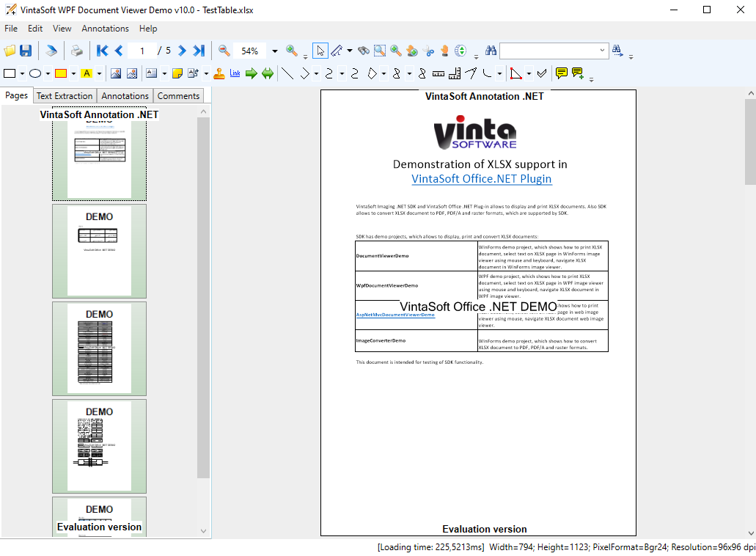Add a sticky note annotation
The height and width of the screenshot is (556, 756).
pos(177,73)
